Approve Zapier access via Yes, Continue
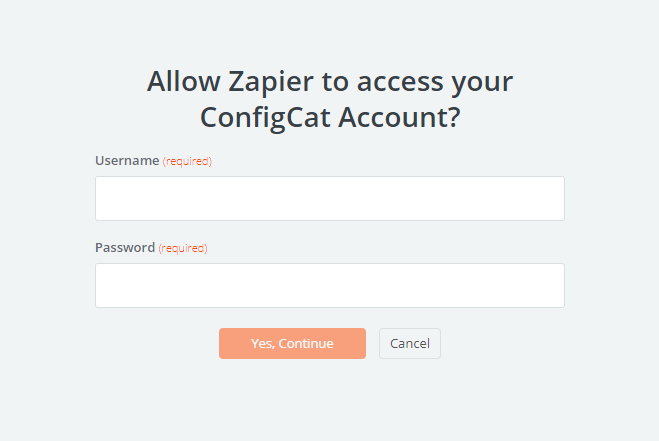Image resolution: width=659 pixels, height=441 pixels. [x=292, y=343]
